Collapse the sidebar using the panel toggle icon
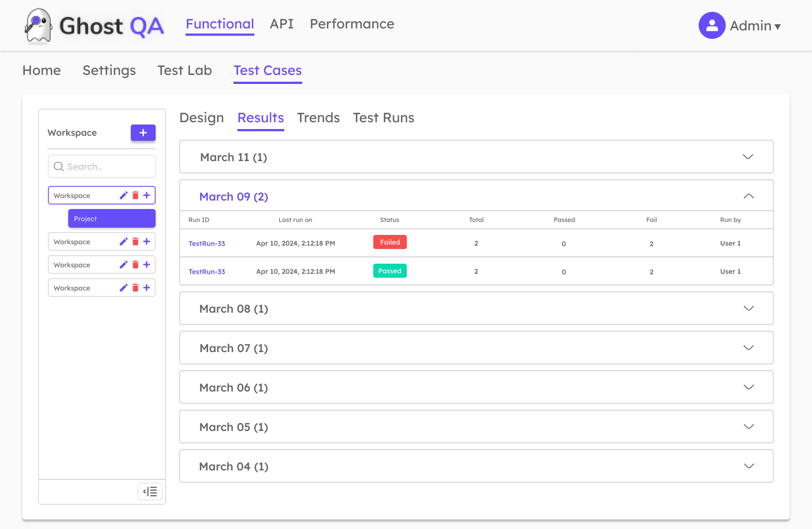Image resolution: width=812 pixels, height=529 pixels. (x=150, y=491)
